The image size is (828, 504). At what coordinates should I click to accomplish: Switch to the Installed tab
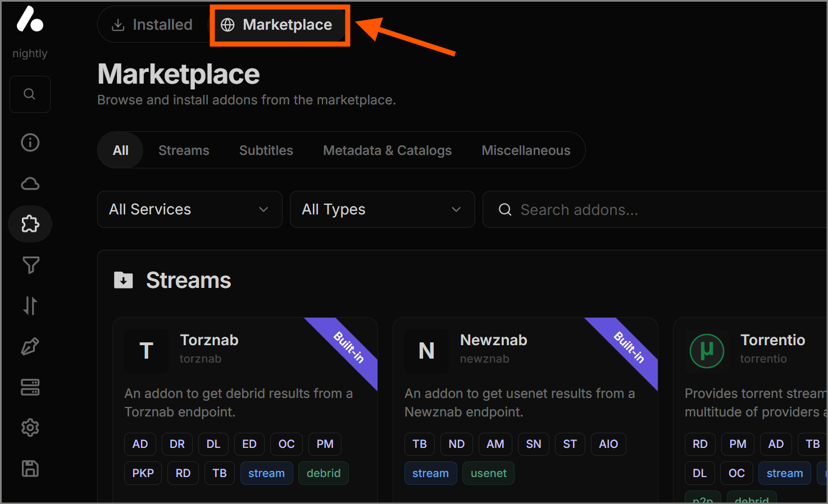(152, 25)
